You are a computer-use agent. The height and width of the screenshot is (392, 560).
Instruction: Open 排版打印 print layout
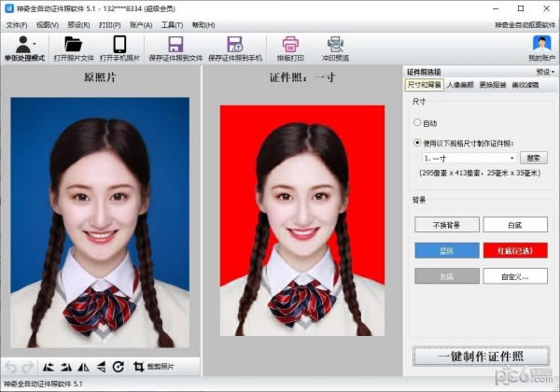[290, 44]
